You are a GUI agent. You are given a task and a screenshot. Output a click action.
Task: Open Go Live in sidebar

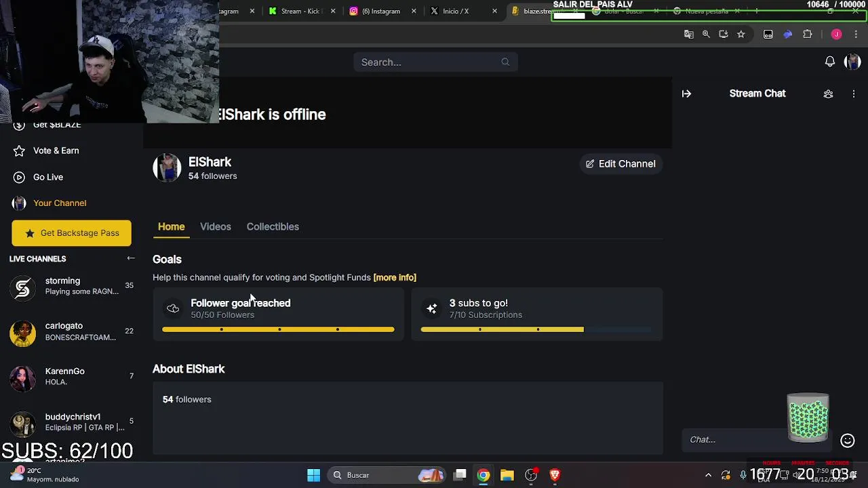(47, 177)
